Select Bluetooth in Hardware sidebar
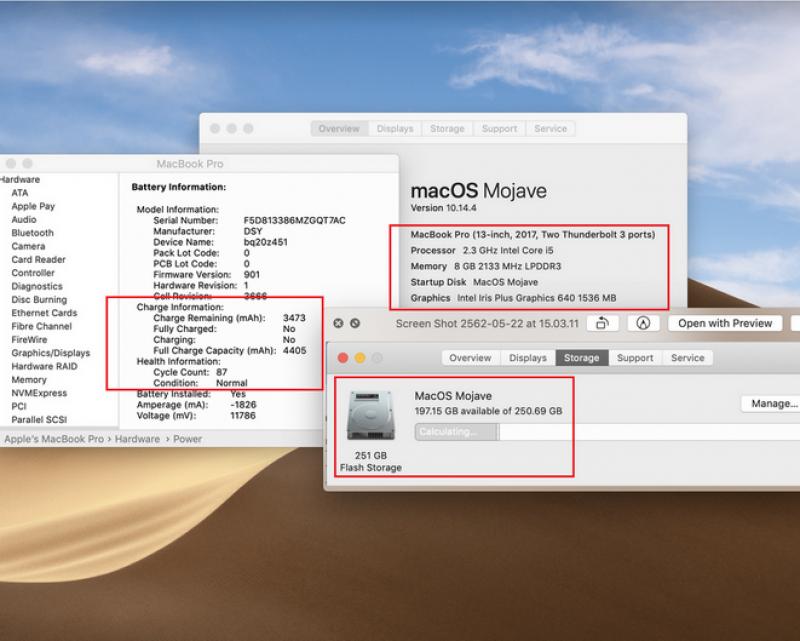800x641 pixels. [x=32, y=233]
